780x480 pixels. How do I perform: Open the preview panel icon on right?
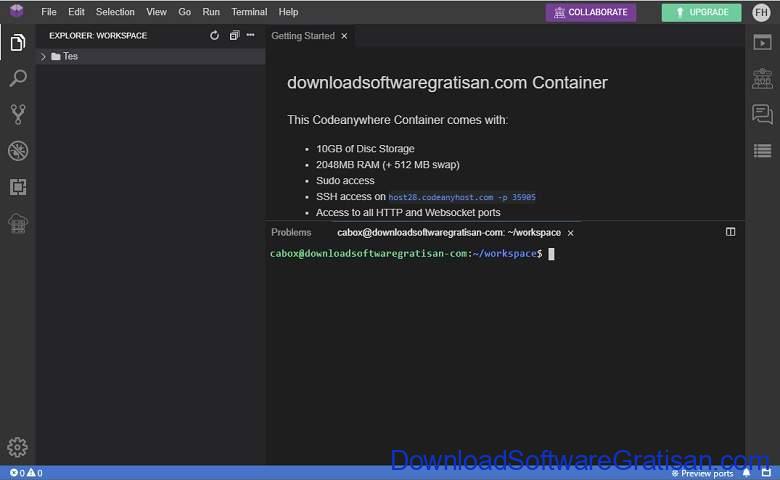(762, 43)
